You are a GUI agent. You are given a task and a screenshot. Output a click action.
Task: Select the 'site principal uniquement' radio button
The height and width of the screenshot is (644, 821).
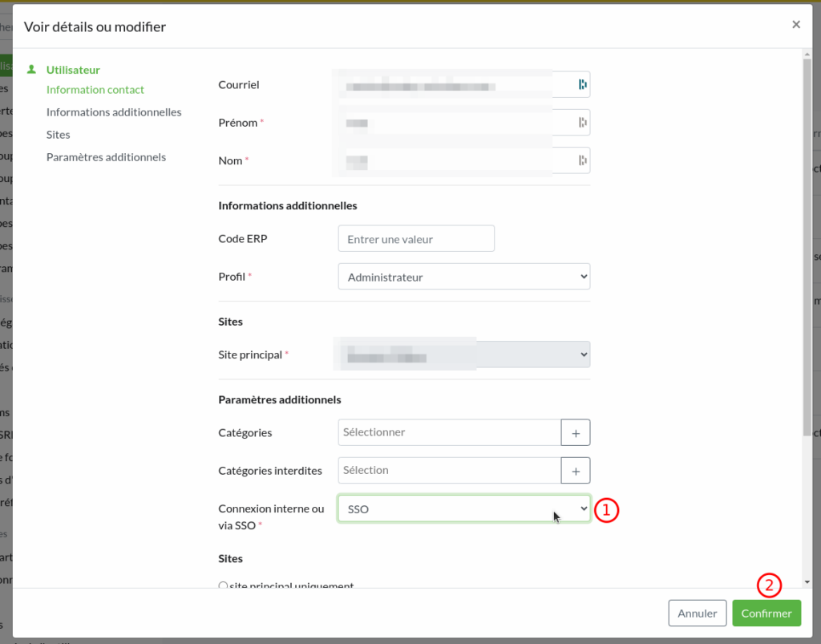[x=224, y=586]
